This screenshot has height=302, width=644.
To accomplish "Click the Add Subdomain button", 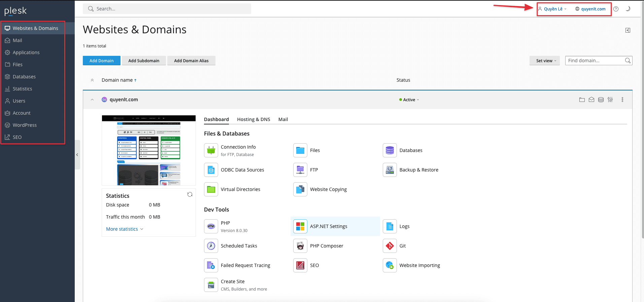I will [144, 61].
